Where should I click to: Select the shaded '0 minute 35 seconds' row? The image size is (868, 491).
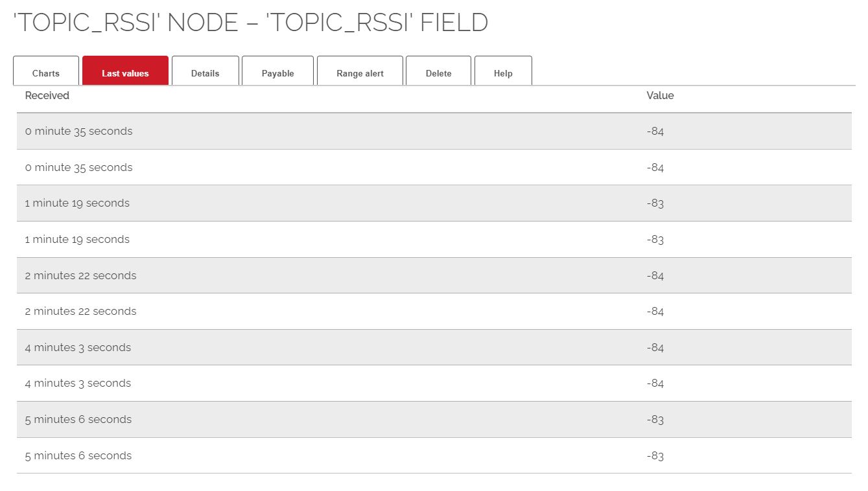coord(78,131)
